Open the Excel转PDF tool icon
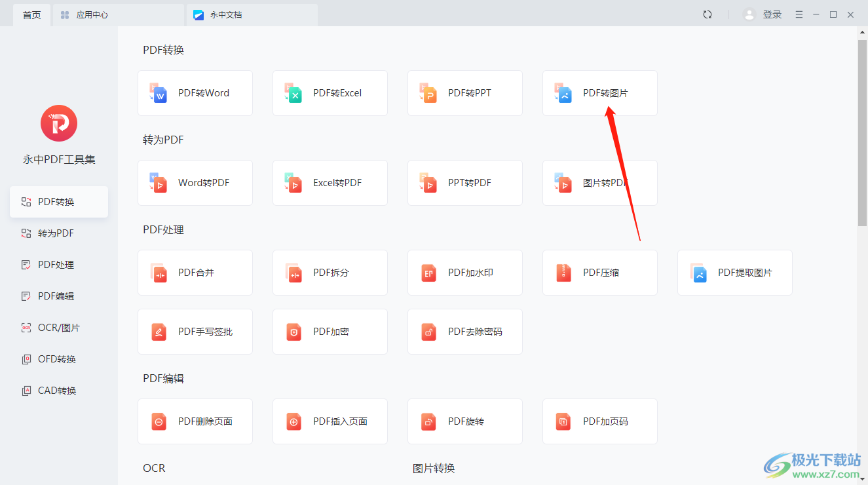Image resolution: width=868 pixels, height=485 pixels. (293, 183)
